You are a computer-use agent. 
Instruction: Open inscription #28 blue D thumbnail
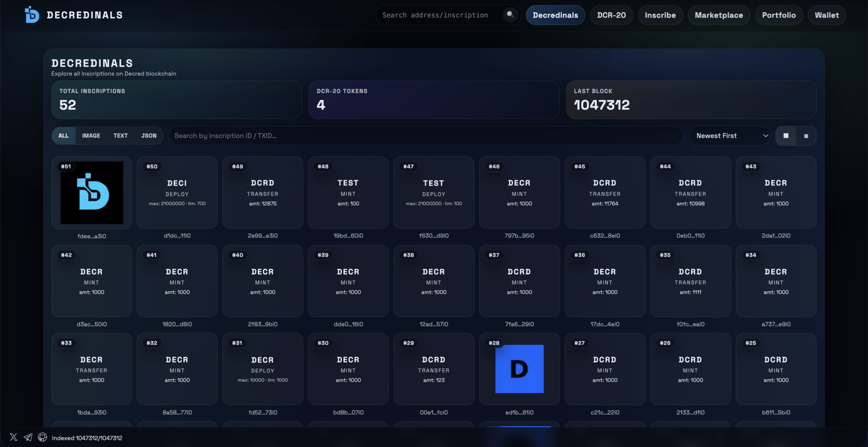tap(519, 369)
